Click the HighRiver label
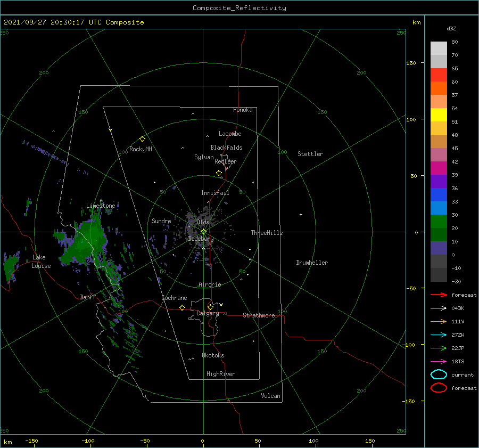Viewport: 479px width, 448px height. pyautogui.click(x=221, y=374)
